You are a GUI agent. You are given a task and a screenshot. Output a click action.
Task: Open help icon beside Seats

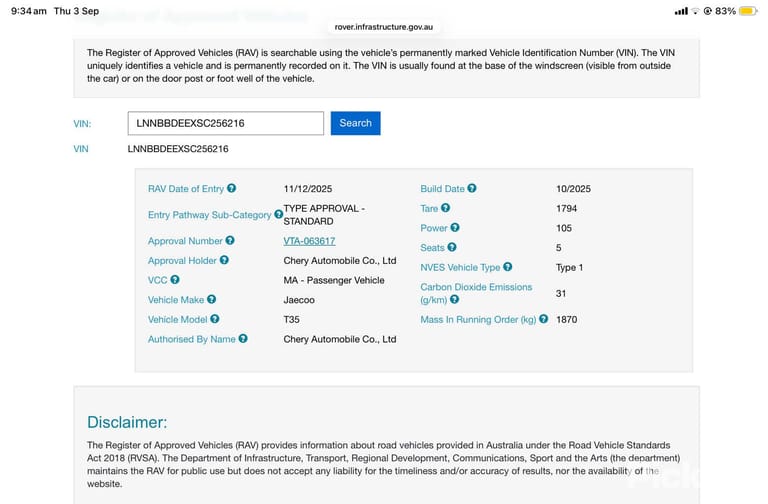click(x=452, y=247)
